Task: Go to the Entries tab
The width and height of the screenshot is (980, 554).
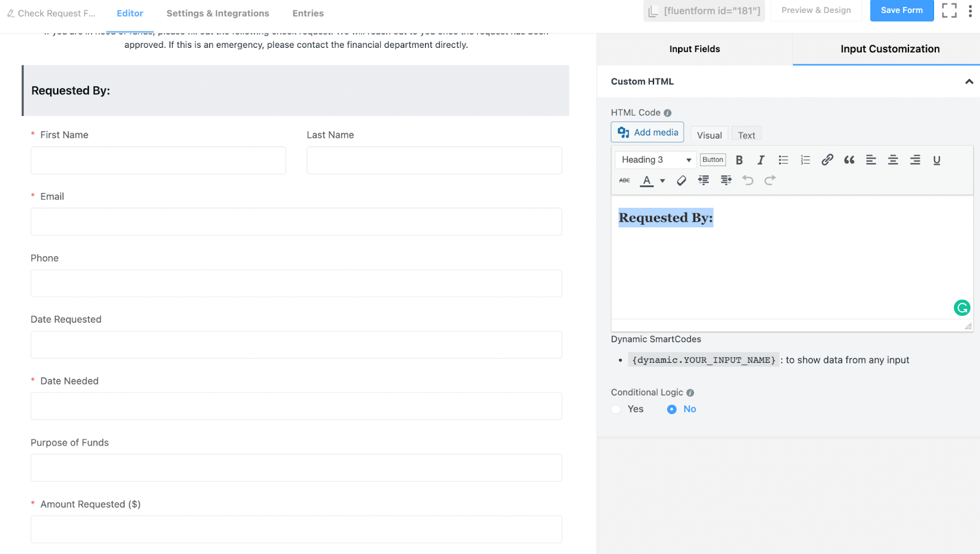Action: [308, 13]
